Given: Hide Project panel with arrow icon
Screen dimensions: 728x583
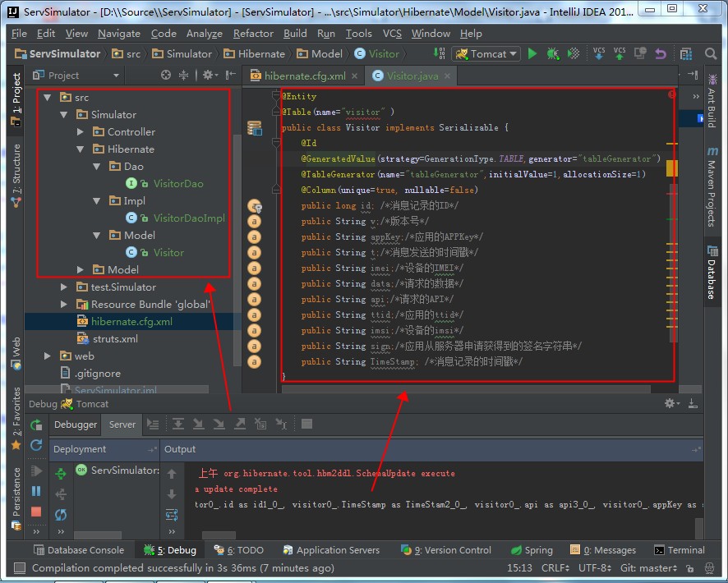Looking at the screenshot, I should click(x=230, y=76).
